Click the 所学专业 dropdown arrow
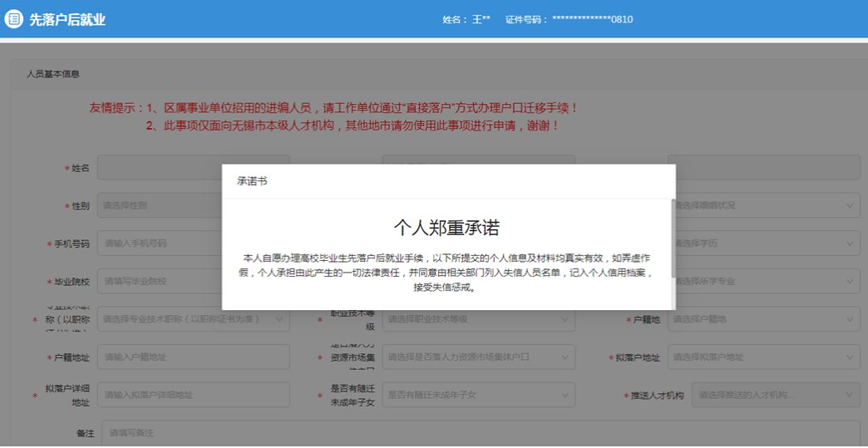The image size is (868, 448). [851, 281]
